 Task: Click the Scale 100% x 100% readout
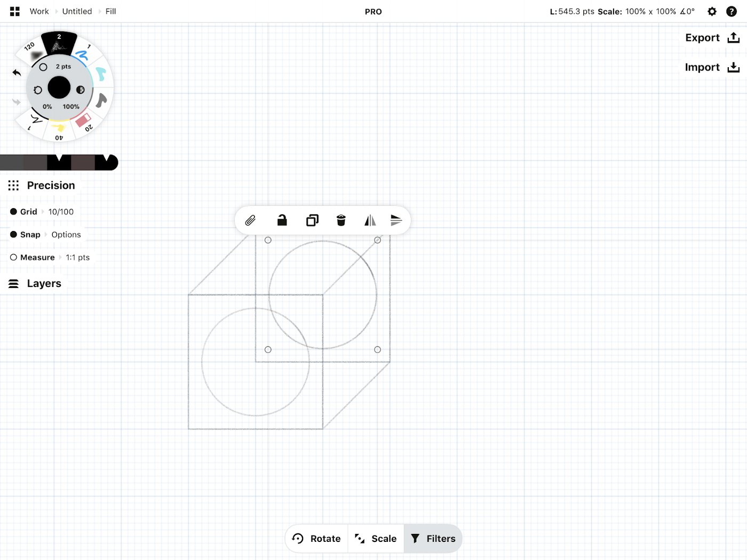pyautogui.click(x=637, y=11)
